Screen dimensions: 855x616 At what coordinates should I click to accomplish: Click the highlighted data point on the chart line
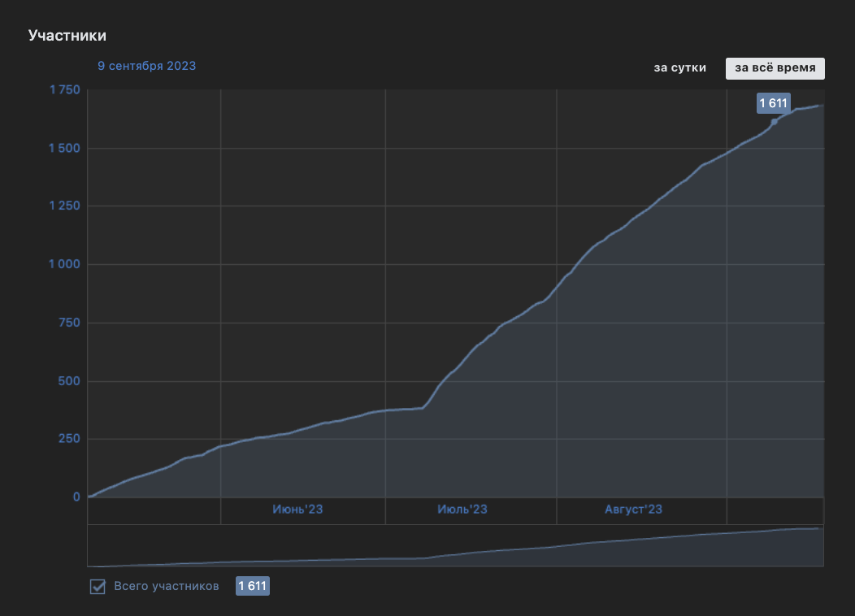pos(774,122)
